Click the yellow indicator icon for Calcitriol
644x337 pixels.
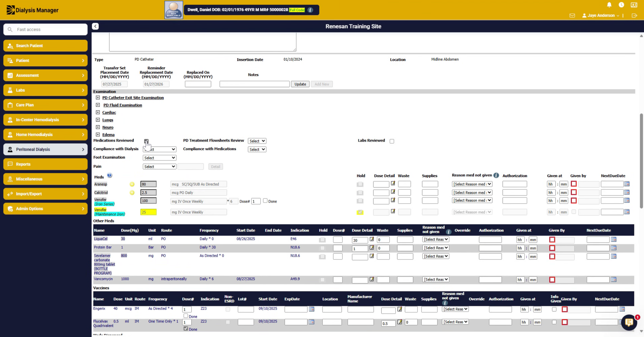[132, 192]
